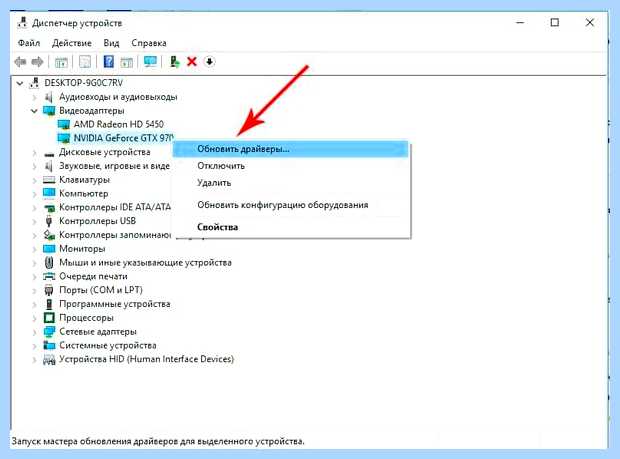Click the red X uninstall device icon
Image resolution: width=620 pixels, height=459 pixels.
192,62
